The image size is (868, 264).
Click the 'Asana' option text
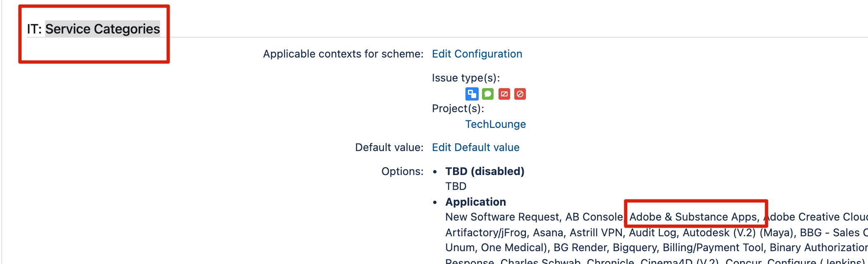pos(548,233)
